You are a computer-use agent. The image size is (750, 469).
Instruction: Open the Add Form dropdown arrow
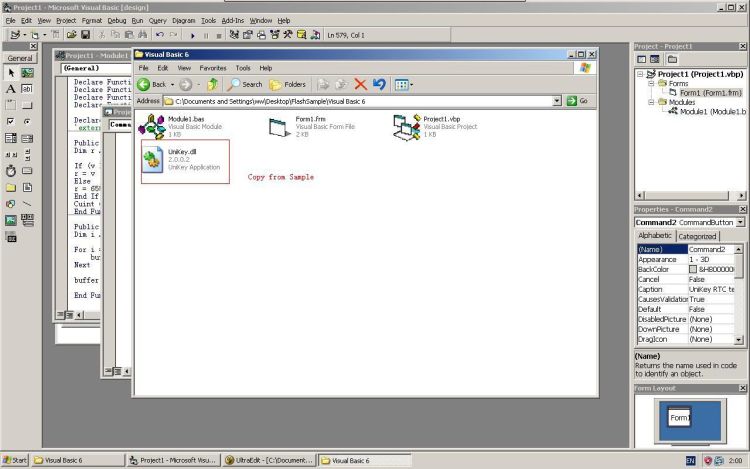(44, 35)
